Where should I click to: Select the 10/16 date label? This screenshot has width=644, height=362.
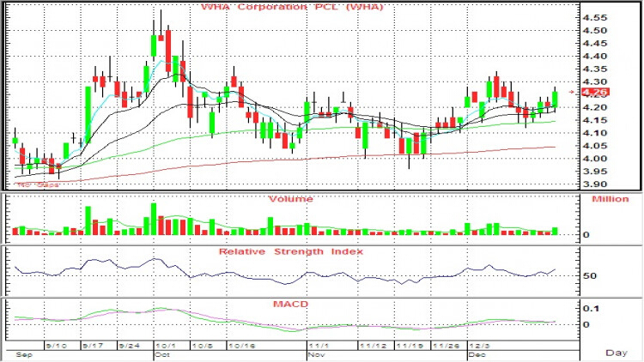242,346
